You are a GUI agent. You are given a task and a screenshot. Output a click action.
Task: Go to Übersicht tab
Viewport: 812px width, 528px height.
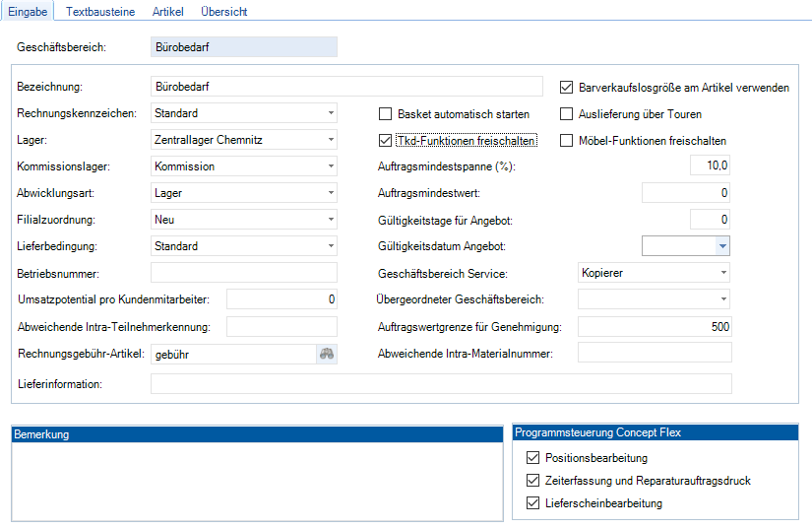coord(223,12)
